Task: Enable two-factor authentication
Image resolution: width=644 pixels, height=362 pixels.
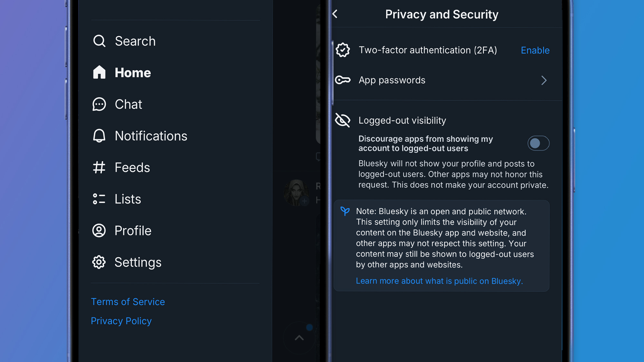Action: pyautogui.click(x=535, y=50)
